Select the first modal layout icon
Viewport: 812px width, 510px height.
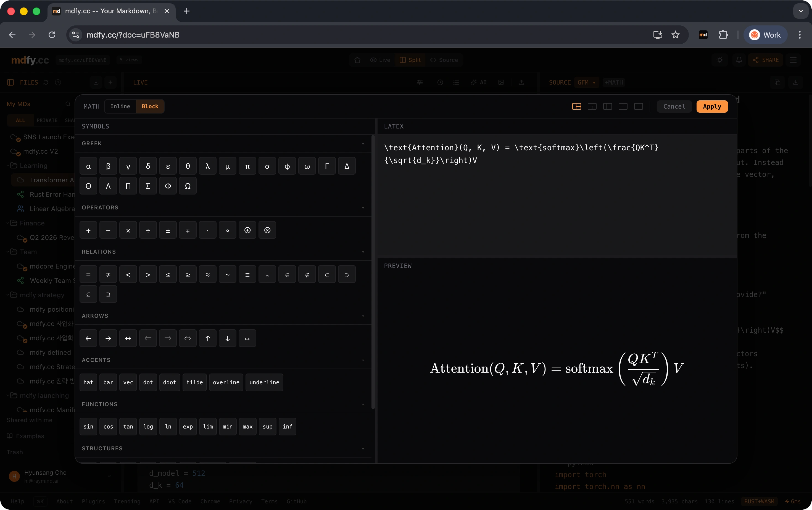pos(576,106)
